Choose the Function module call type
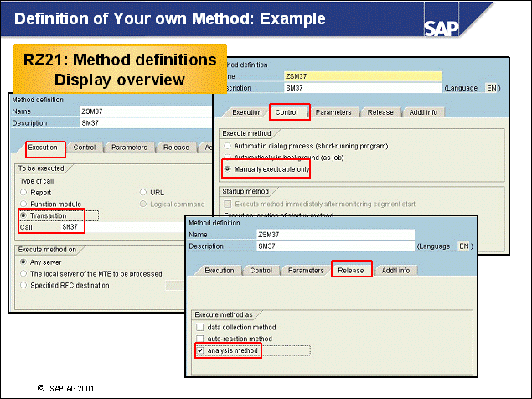Screen dimensions: 532x399 pyautogui.click(x=23, y=204)
